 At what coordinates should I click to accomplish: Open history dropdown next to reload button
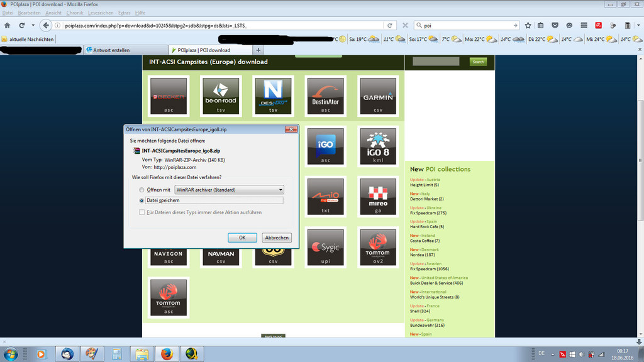(x=33, y=25)
